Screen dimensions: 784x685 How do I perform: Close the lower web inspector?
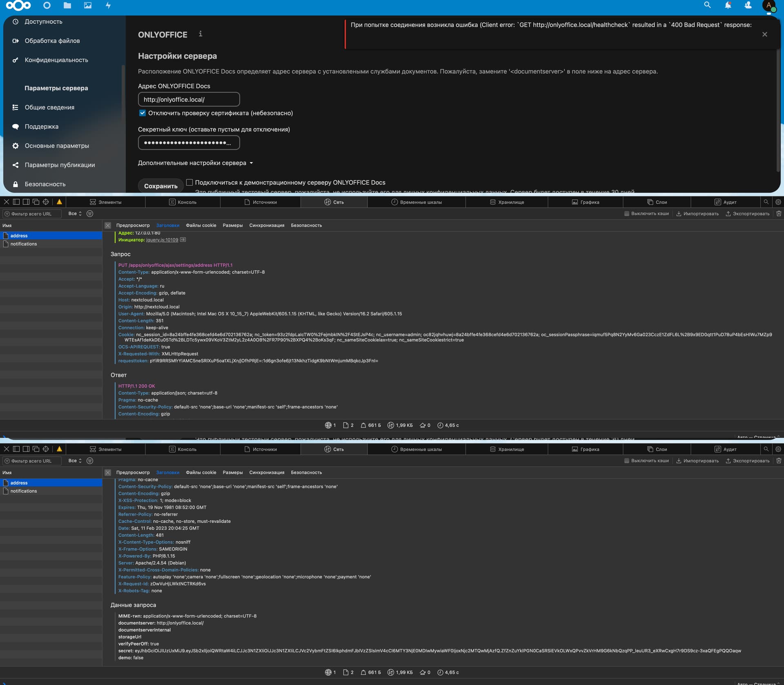click(x=7, y=449)
